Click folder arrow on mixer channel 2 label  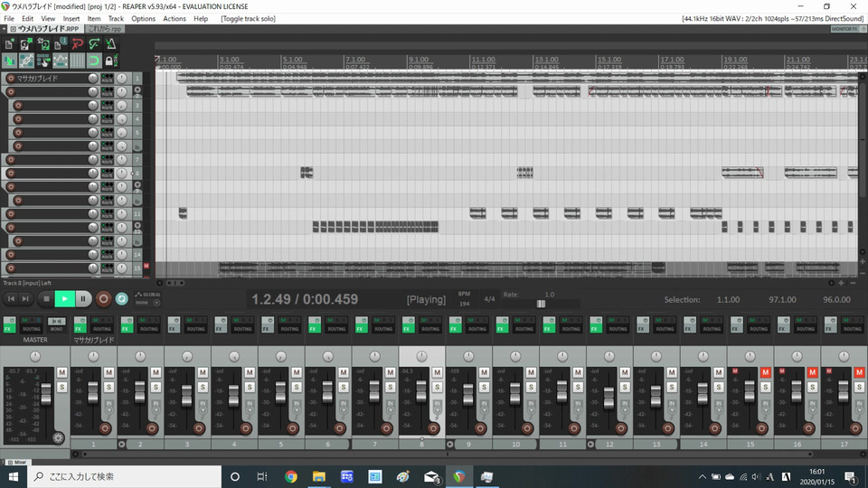tap(122, 445)
